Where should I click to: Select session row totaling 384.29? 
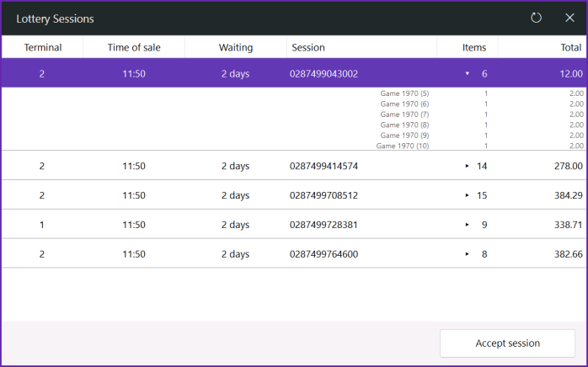click(294, 195)
